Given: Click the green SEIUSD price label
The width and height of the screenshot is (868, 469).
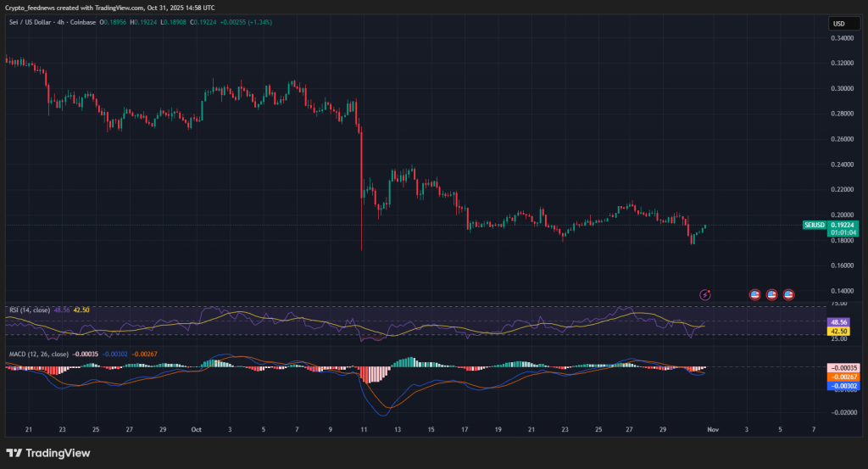Looking at the screenshot, I should tap(814, 225).
